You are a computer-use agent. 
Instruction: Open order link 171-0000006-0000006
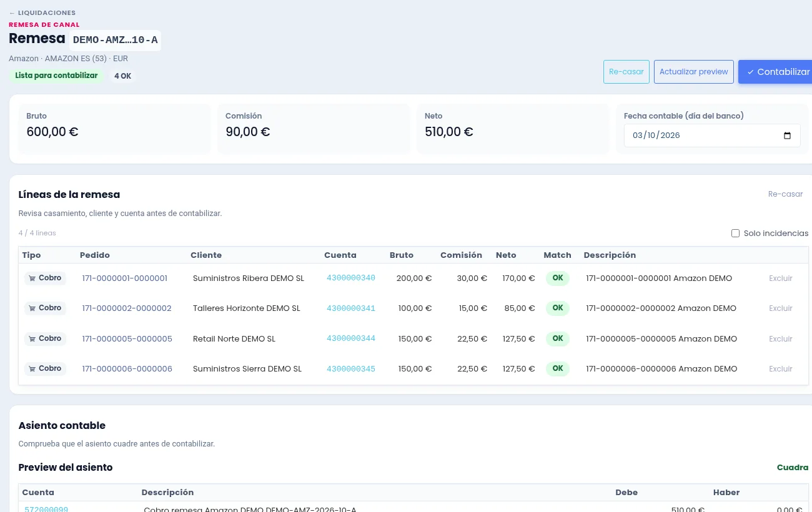click(127, 369)
